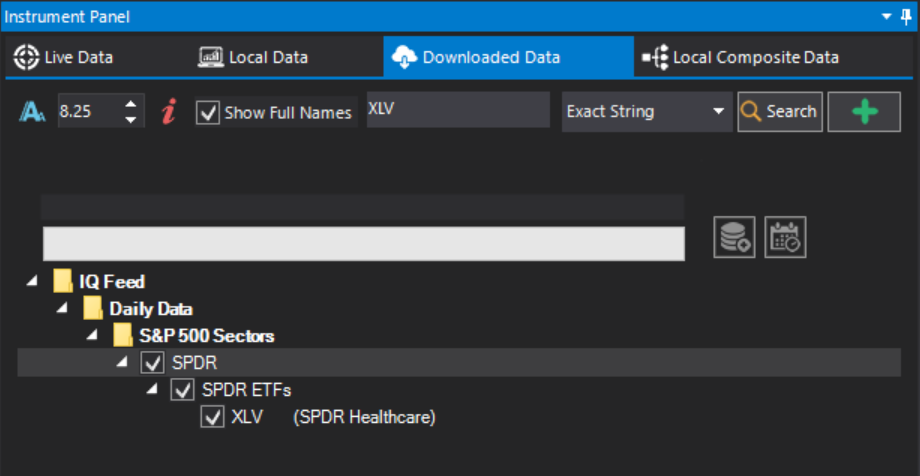Click the Search button
The width and height of the screenshot is (920, 476).
coord(780,112)
